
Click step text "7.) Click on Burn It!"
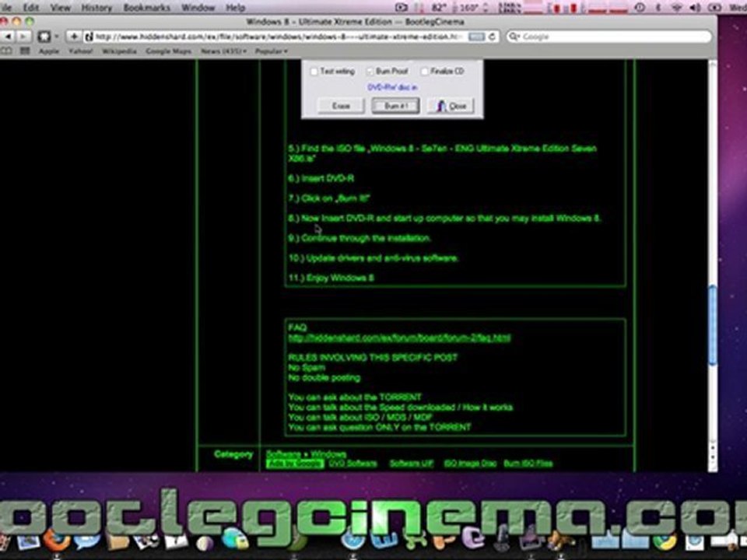[329, 198]
